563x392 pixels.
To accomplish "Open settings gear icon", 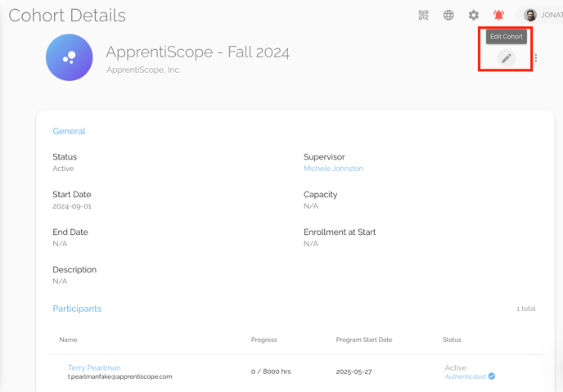I will 474,15.
